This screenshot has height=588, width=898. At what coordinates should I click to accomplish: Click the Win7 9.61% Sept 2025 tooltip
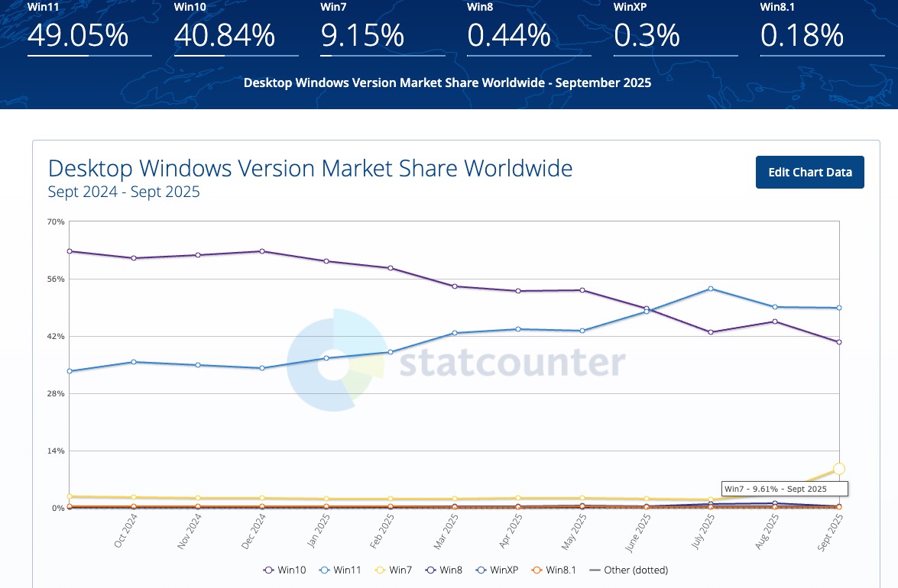click(x=775, y=489)
